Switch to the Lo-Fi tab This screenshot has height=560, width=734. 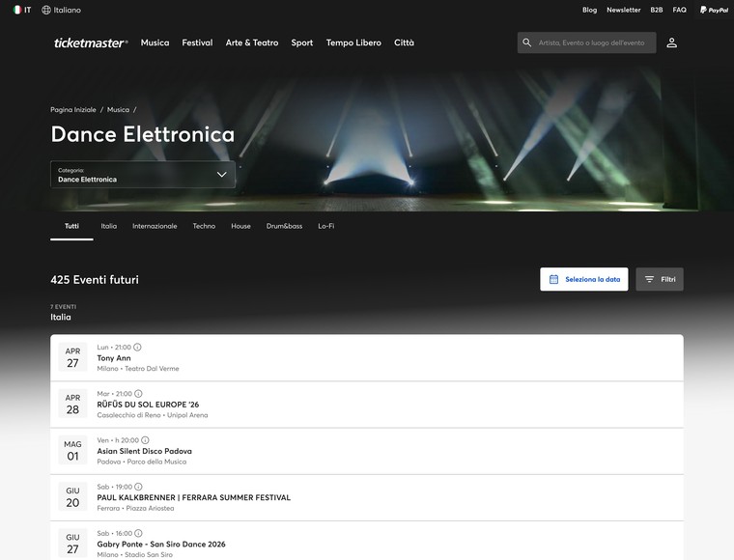[325, 226]
